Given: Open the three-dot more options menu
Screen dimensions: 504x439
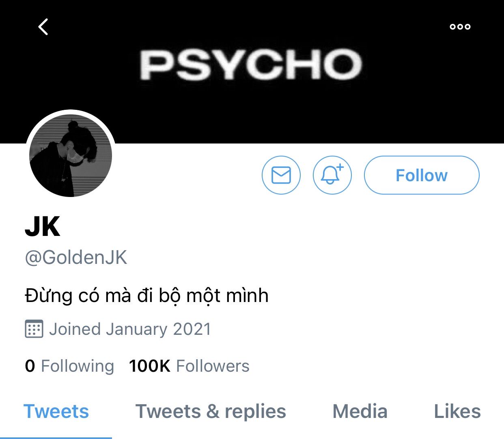Looking at the screenshot, I should point(460,27).
